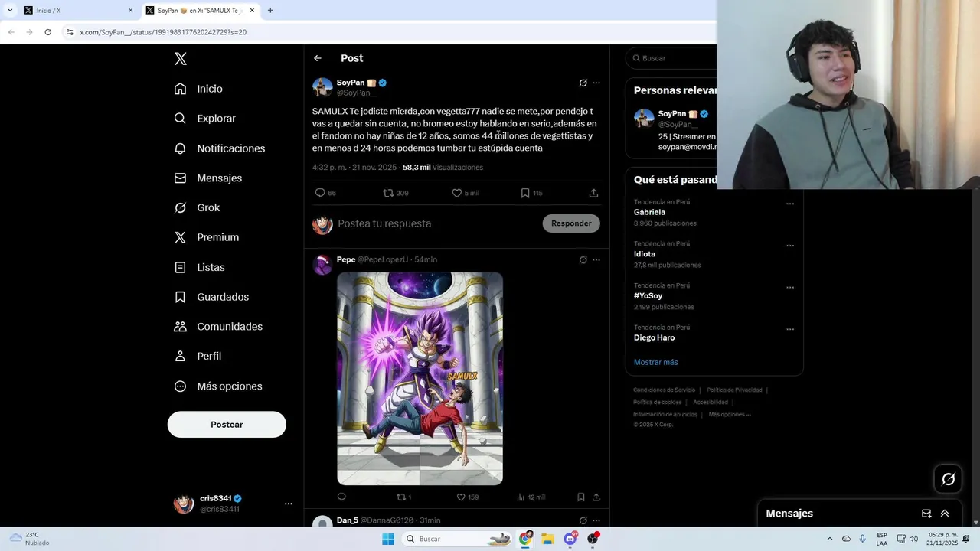This screenshot has height=551, width=980.
Task: Open Premium in the sidebar
Action: pos(206,237)
